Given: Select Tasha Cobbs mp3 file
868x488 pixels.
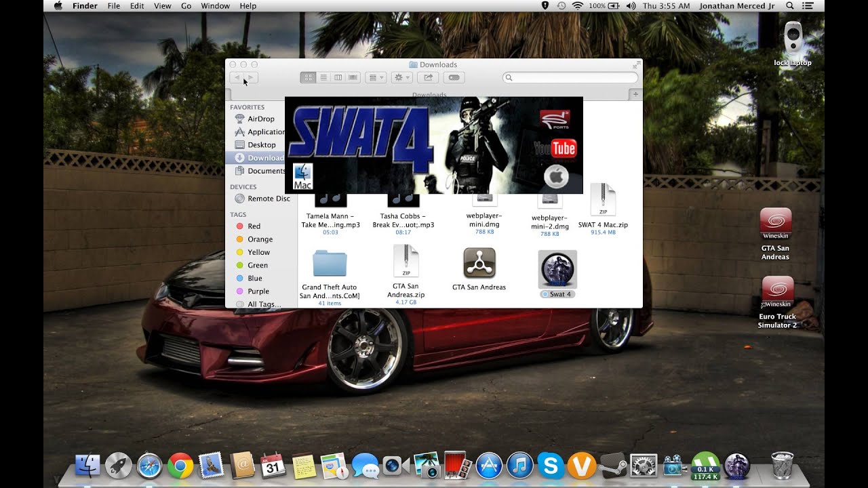Looking at the screenshot, I should [403, 201].
